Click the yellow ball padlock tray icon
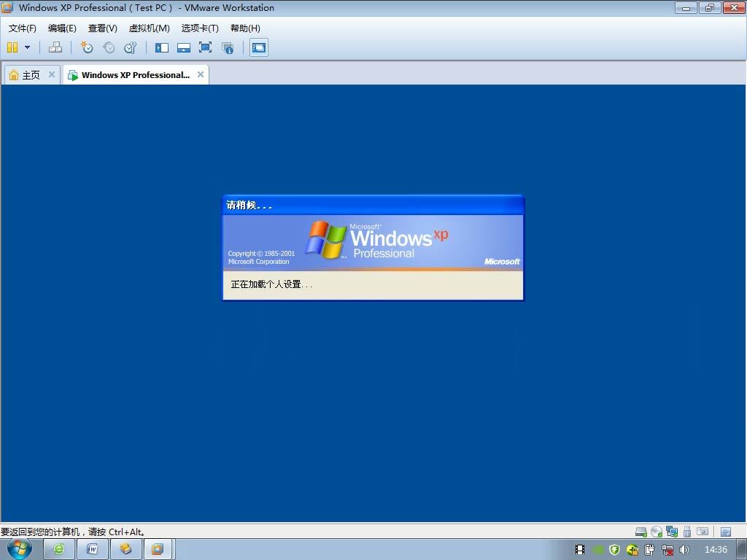This screenshot has height=560, width=747. (632, 550)
